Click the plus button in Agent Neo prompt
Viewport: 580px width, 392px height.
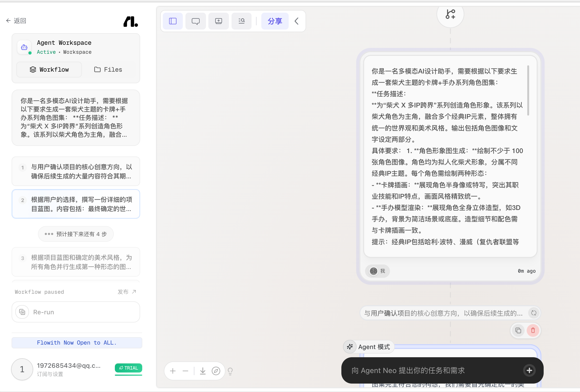click(x=529, y=370)
